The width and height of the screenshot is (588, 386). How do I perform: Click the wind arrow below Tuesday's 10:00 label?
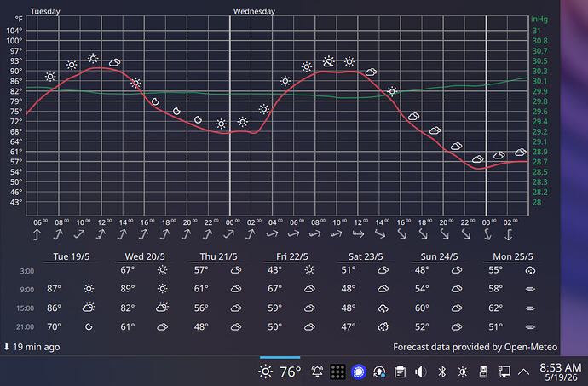pos(79,234)
